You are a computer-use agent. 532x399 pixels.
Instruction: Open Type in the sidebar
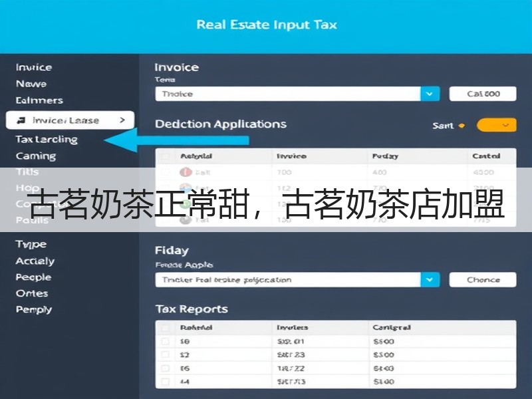point(31,244)
